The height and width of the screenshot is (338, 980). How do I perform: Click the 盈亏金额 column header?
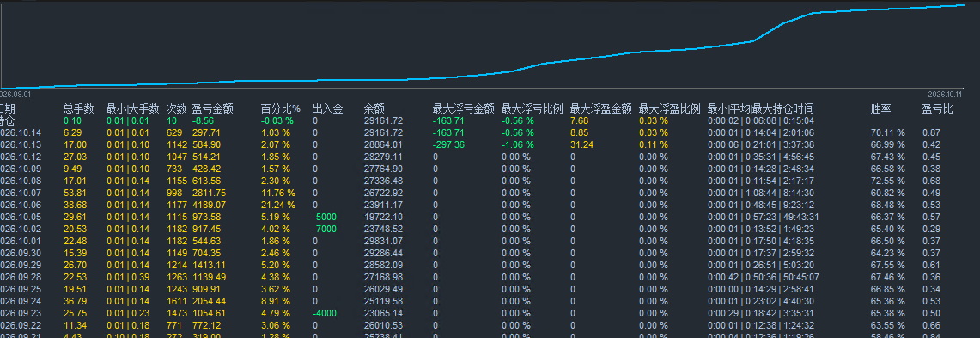[212, 109]
